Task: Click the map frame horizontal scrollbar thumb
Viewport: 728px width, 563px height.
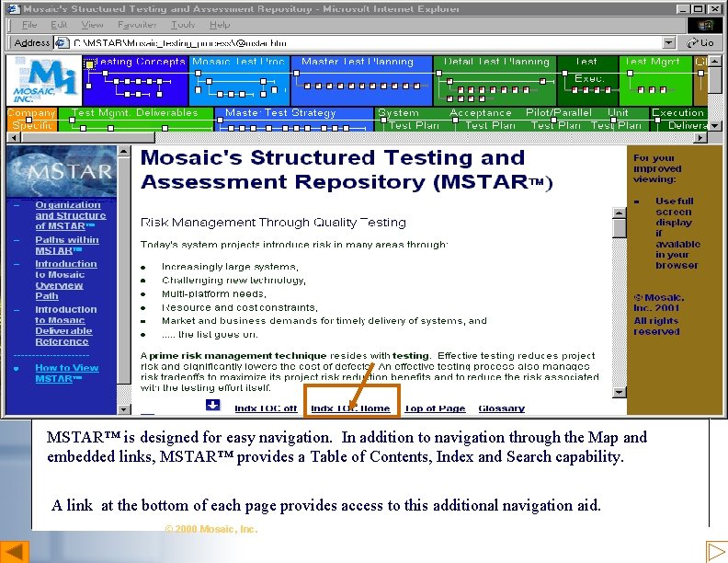Action: pos(87,137)
